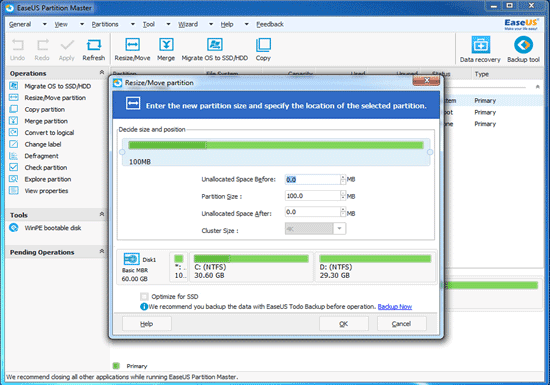Open the View menu dropdown arrow
This screenshot has height=385, width=550.
pos(82,24)
